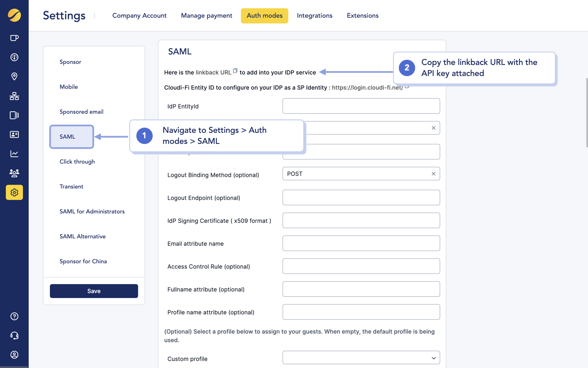Open the analytics line chart panel
Image resolution: width=588 pixels, height=368 pixels.
click(14, 153)
